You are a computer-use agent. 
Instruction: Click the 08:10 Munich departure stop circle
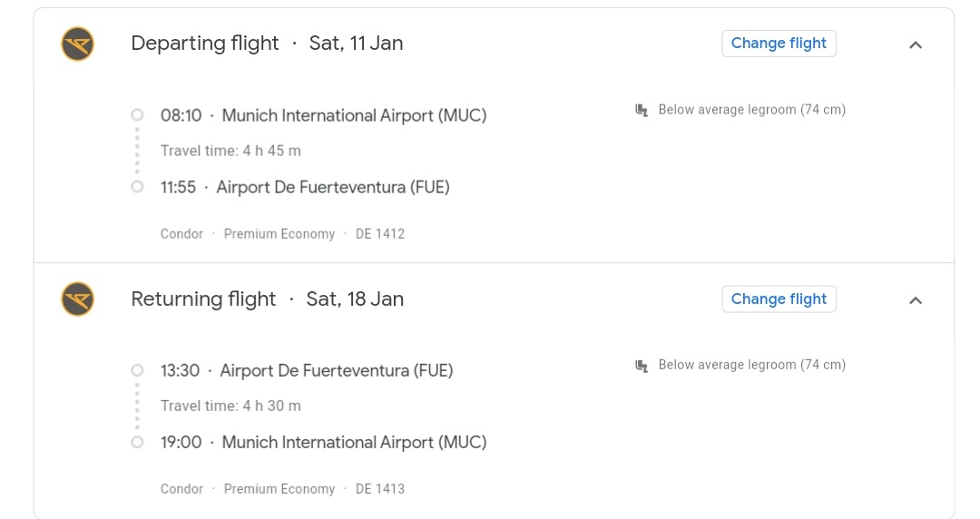coord(137,115)
